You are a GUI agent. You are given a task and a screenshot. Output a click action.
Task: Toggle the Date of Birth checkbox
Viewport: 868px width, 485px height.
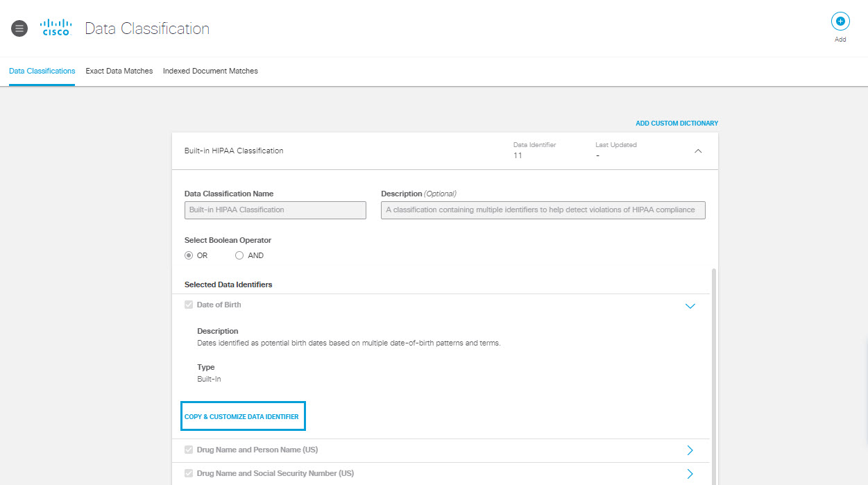(189, 305)
